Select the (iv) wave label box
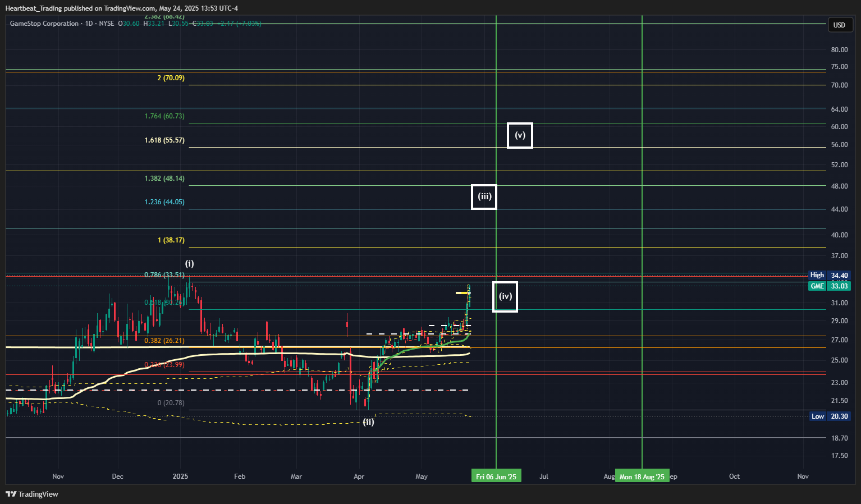Viewport: 861px width, 504px height. [x=505, y=296]
